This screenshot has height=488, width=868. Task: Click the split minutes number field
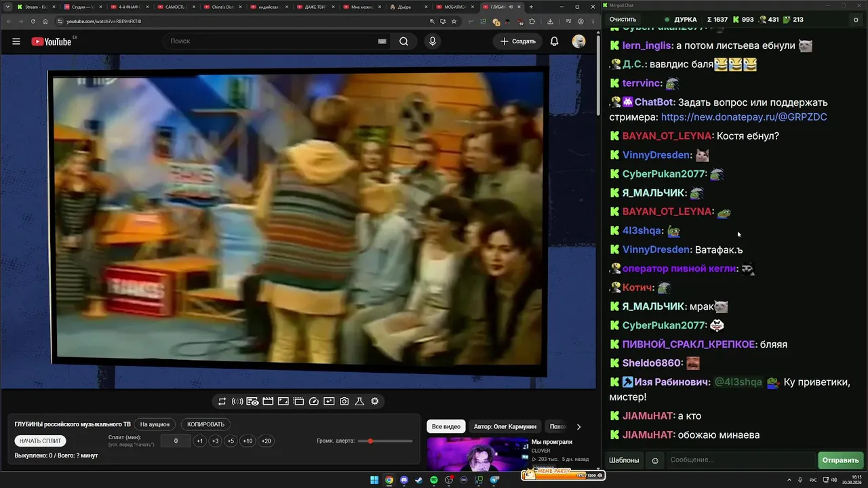(176, 441)
